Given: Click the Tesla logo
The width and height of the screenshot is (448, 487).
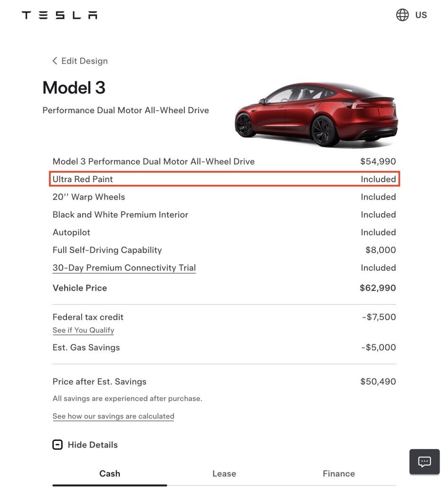Looking at the screenshot, I should click(x=59, y=15).
